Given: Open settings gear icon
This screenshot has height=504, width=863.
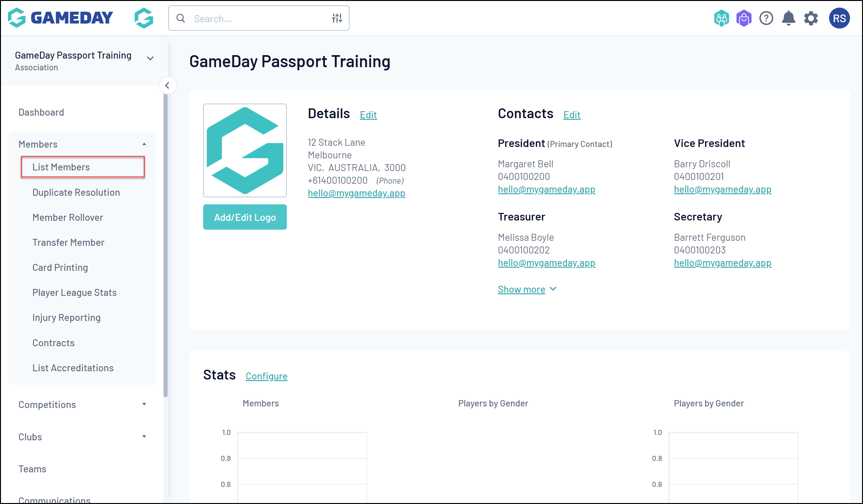Looking at the screenshot, I should [x=811, y=18].
